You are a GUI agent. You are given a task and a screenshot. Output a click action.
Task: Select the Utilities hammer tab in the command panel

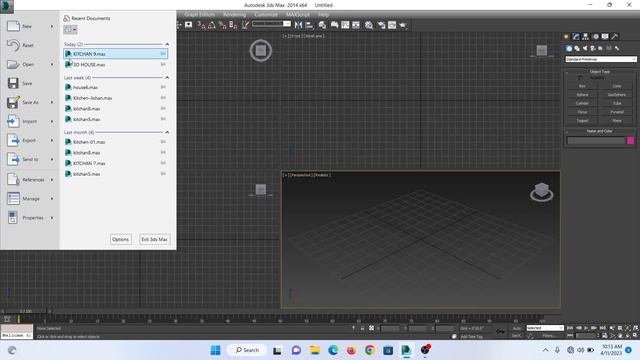tap(615, 37)
